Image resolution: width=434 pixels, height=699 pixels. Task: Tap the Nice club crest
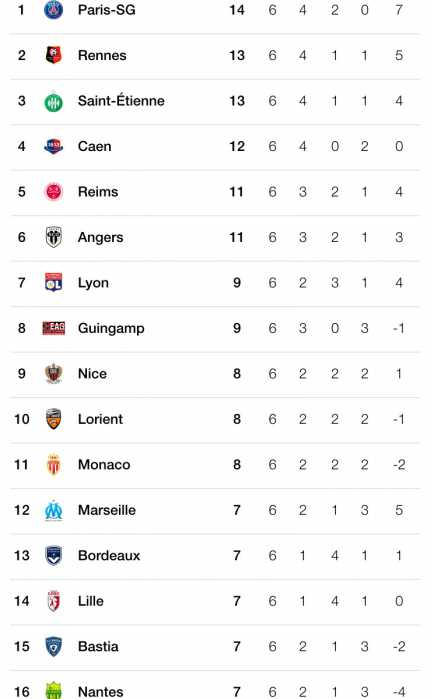coord(53,374)
